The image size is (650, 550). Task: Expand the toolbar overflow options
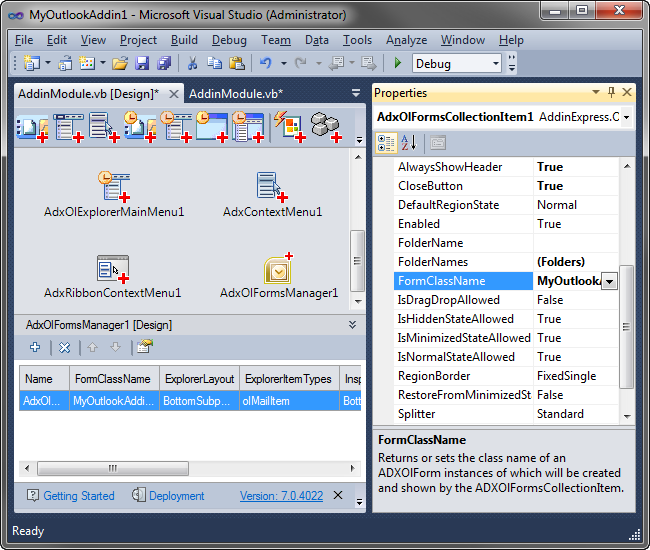point(512,63)
